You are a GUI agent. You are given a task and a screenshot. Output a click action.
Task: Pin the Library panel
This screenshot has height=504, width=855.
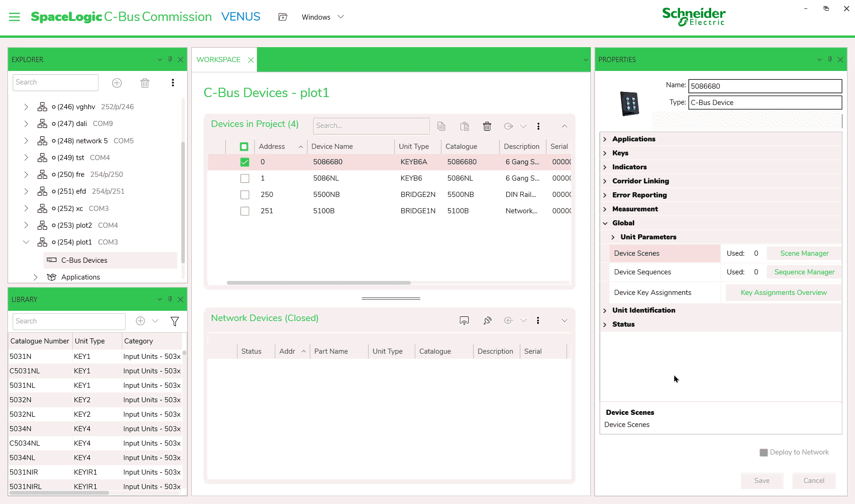[170, 299]
